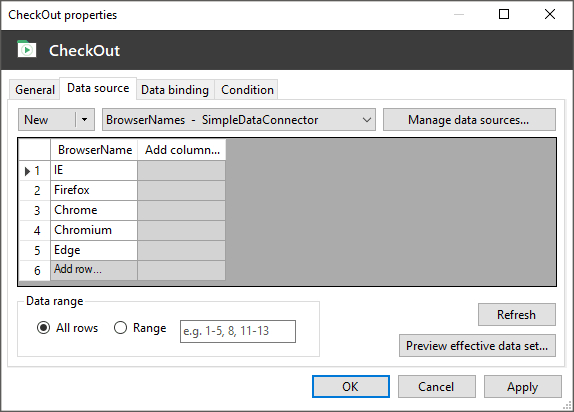Click the Cancel button

437,386
